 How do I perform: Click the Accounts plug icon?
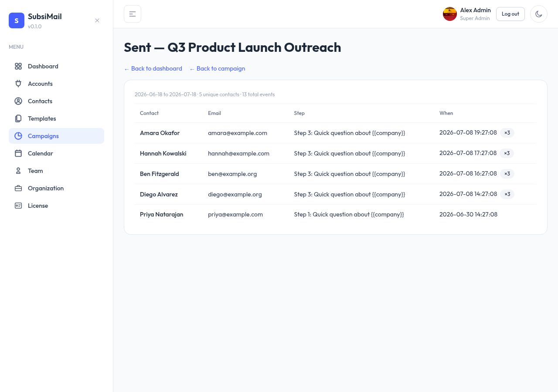(x=18, y=84)
